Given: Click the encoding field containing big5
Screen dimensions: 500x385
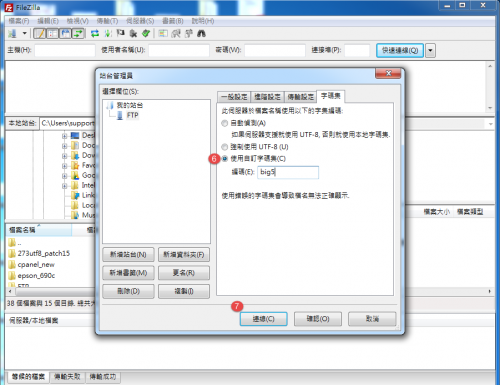Looking at the screenshot, I should (288, 172).
